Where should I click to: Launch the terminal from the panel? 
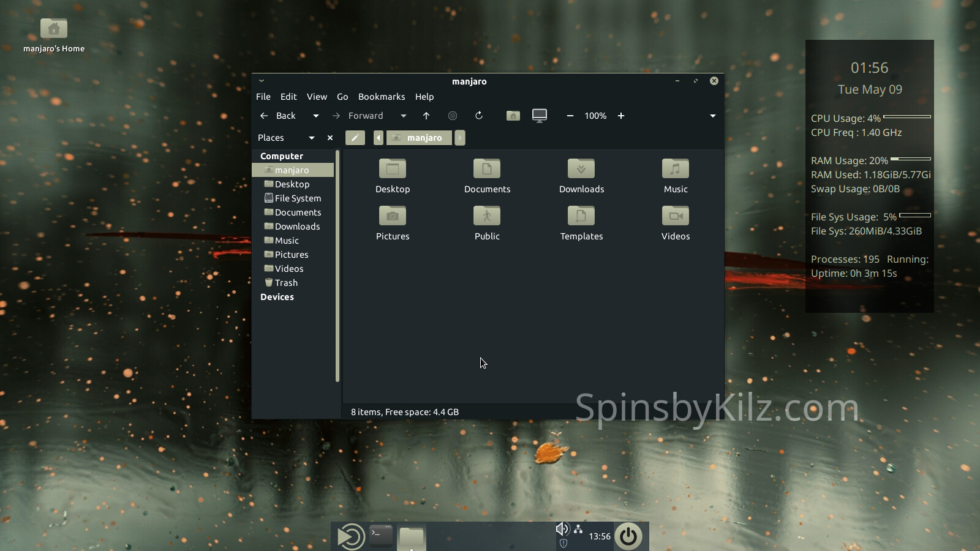tap(381, 536)
